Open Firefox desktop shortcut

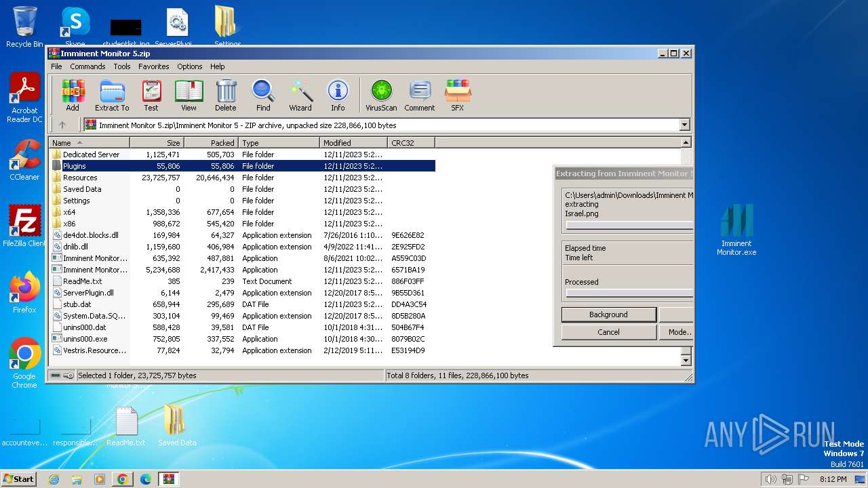point(24,293)
